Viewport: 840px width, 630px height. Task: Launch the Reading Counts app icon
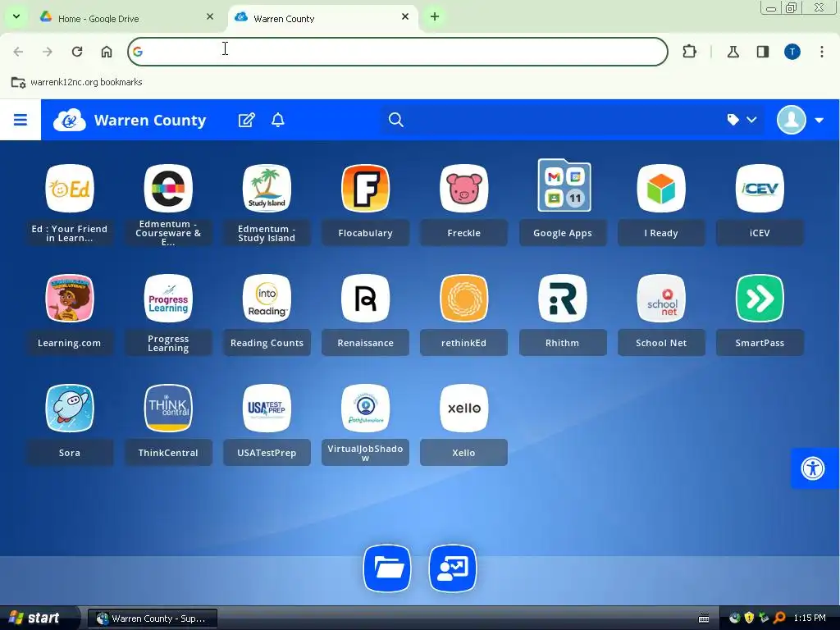coord(267,299)
